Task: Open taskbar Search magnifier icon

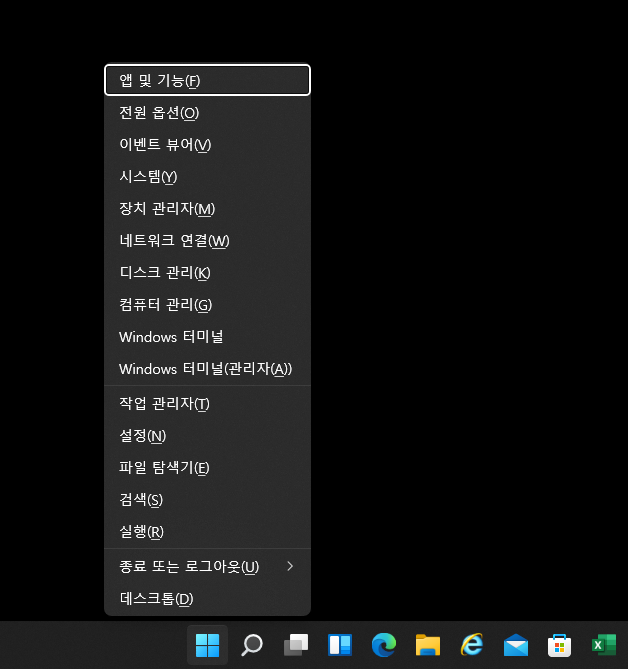Action: click(252, 645)
